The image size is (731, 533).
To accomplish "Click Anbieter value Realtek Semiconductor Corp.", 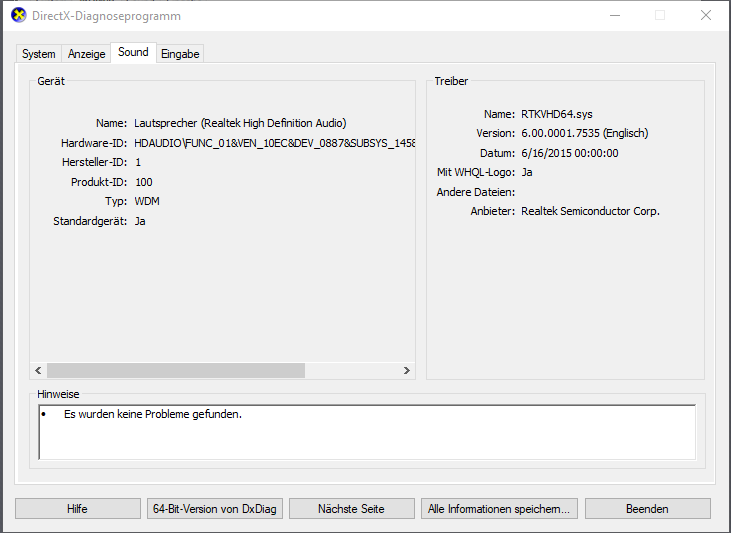I will click(x=590, y=211).
